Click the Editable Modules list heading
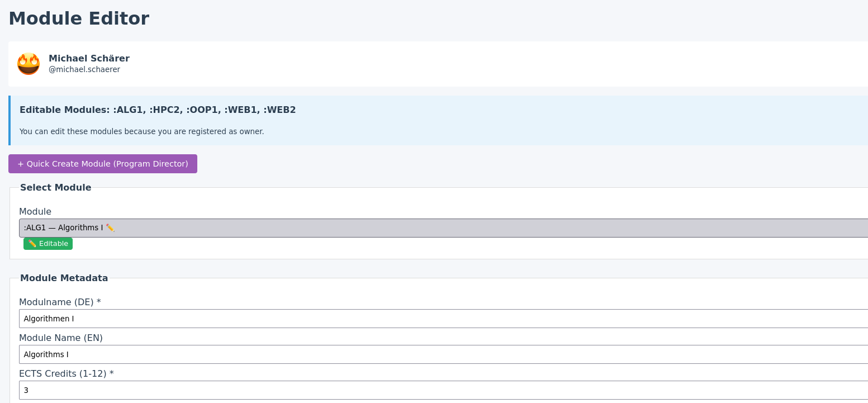 [158, 110]
